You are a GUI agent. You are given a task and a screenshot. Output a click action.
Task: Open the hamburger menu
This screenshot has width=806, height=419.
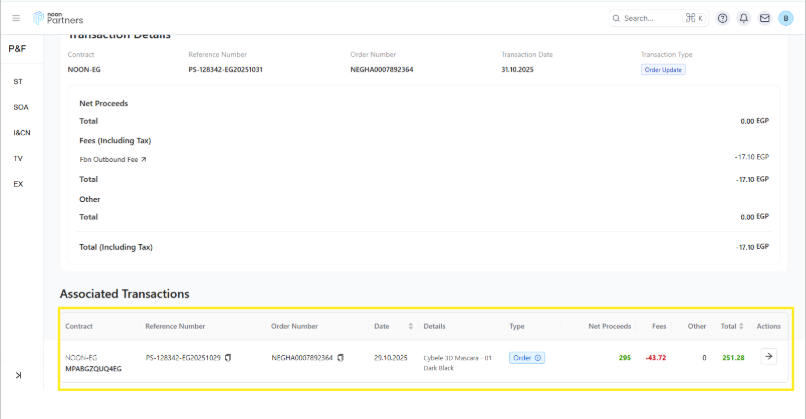16,18
